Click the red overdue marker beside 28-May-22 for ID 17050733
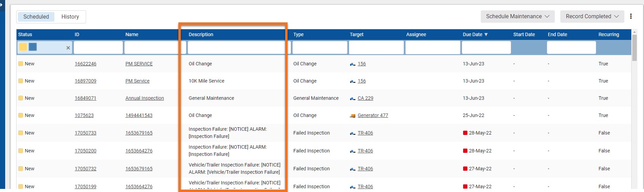 coord(465,133)
